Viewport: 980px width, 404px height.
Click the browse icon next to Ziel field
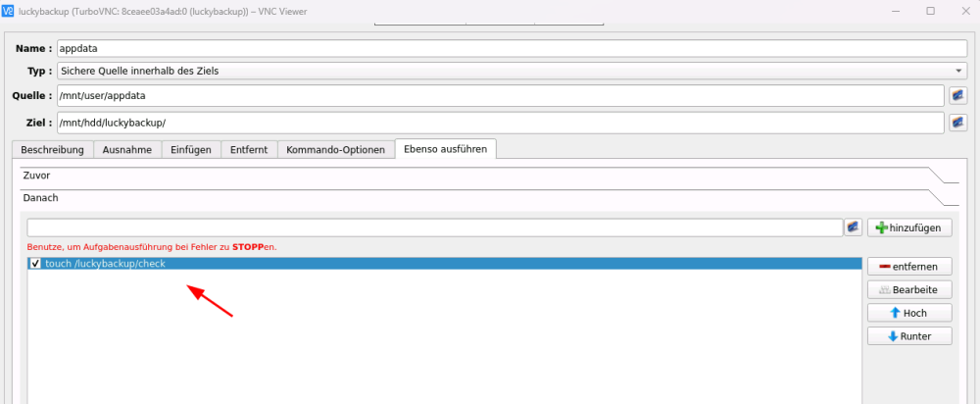958,123
